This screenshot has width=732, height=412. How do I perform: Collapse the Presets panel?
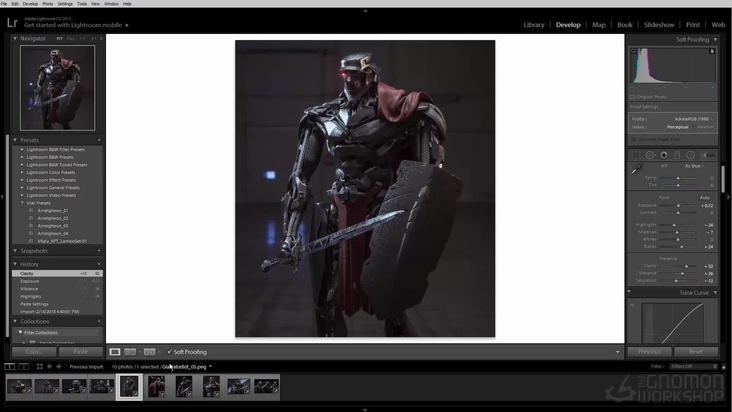pyautogui.click(x=15, y=140)
